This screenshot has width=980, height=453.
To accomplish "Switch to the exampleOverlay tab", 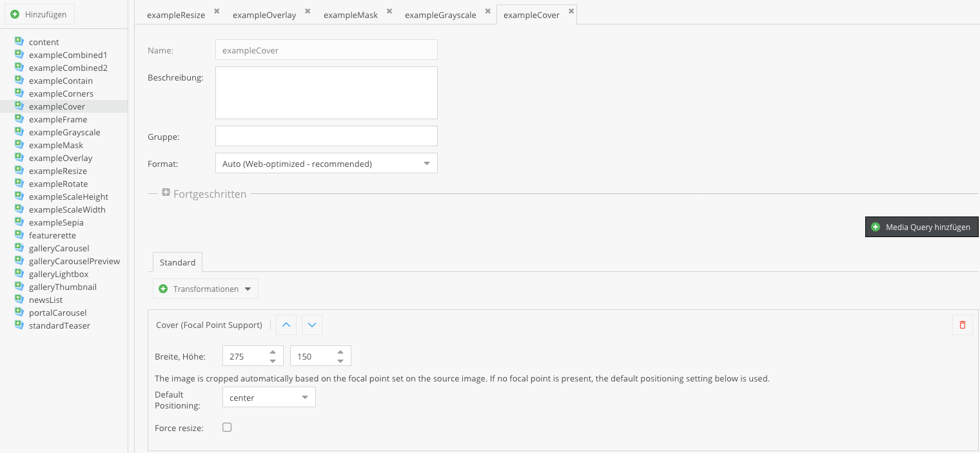I will [x=264, y=15].
